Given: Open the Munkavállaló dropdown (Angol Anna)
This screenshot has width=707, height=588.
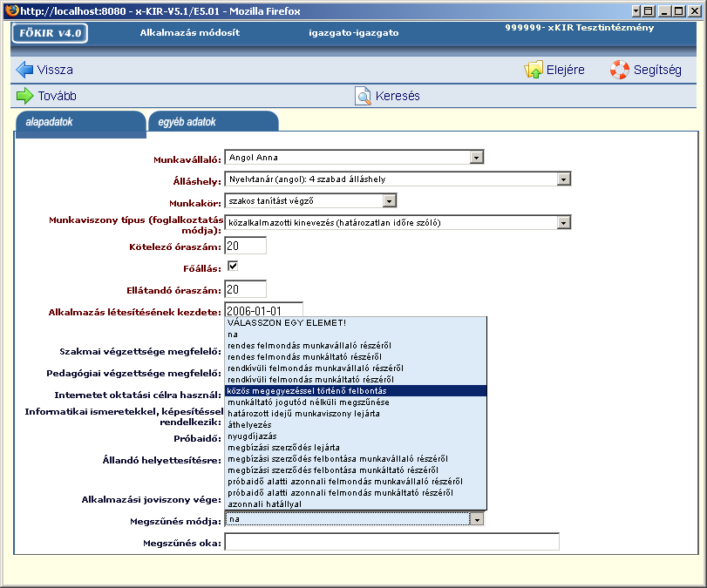Looking at the screenshot, I should tap(354, 158).
